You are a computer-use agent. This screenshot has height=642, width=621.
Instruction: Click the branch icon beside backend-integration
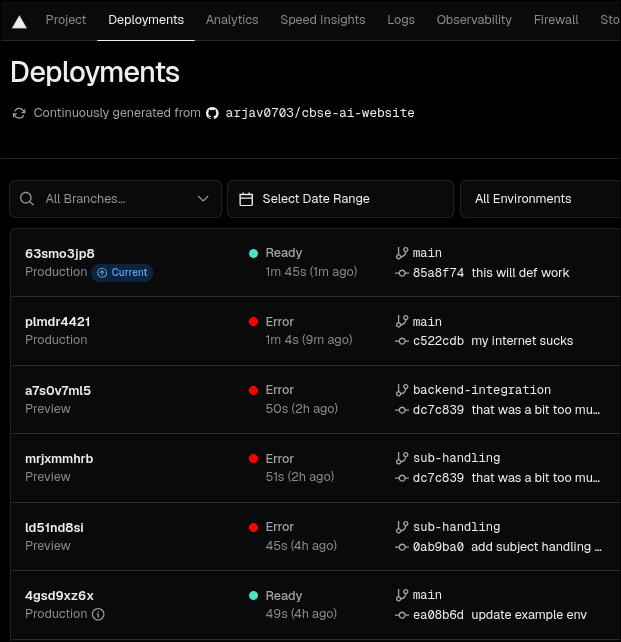point(402,390)
